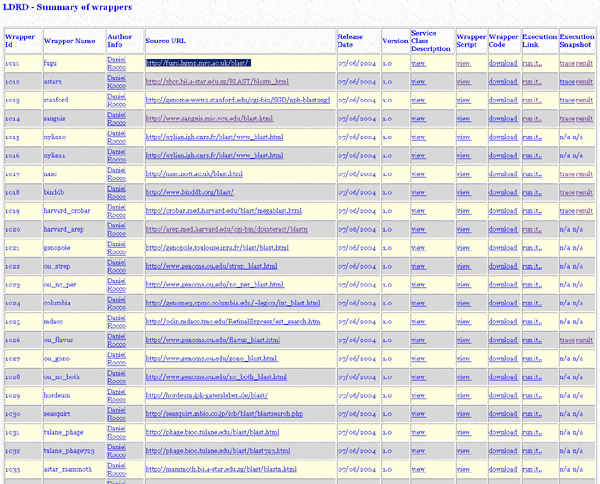View service class description for sanguis
600x484 pixels.
[418, 118]
